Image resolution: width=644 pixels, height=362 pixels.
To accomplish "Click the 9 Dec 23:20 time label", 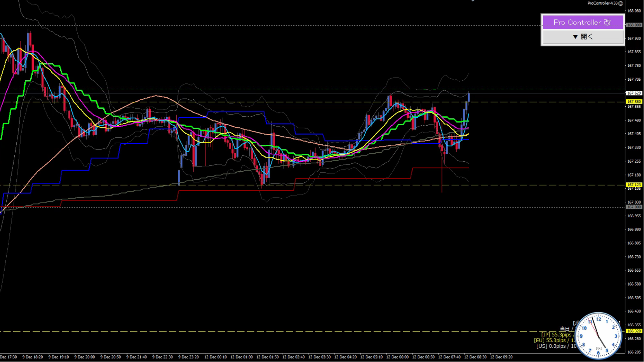I will [189, 357].
